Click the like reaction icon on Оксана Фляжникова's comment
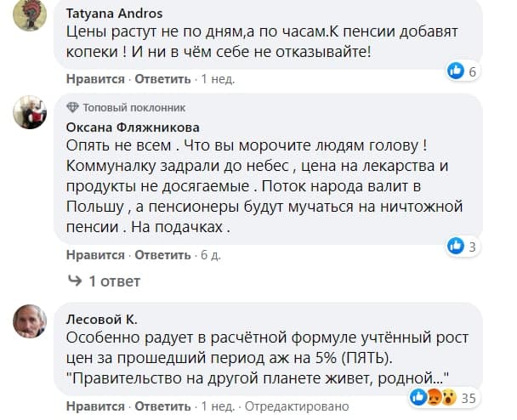This screenshot has height=420, width=517. [456, 247]
